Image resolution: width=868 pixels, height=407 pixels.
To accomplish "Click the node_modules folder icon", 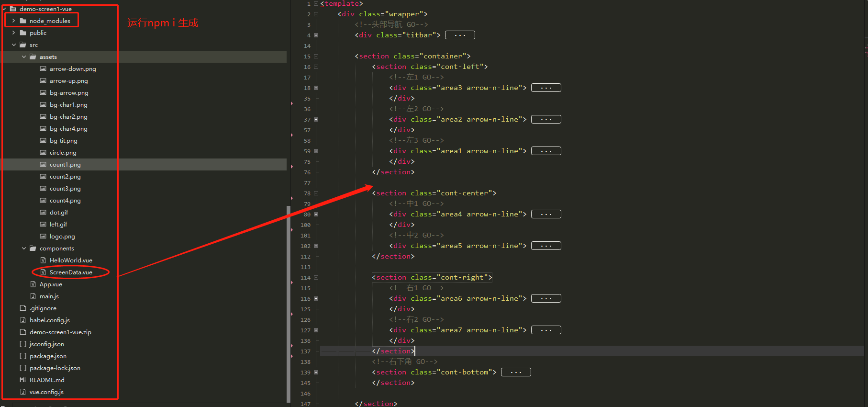I will tap(23, 21).
